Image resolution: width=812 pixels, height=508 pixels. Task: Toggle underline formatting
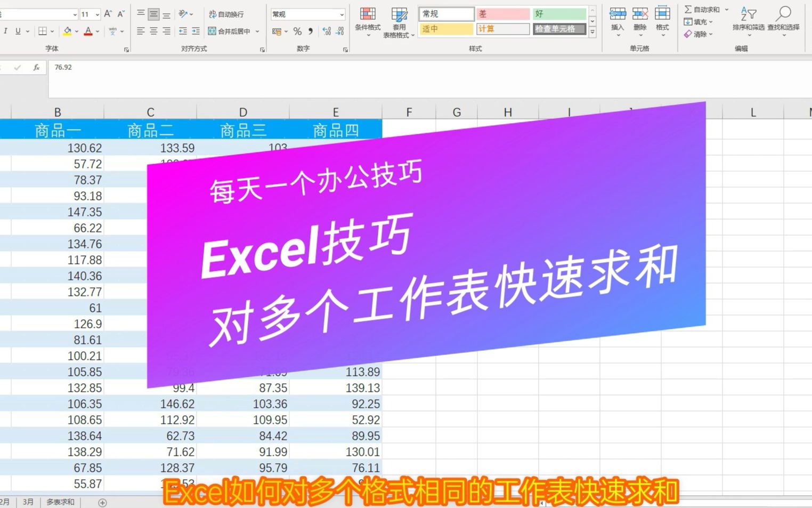[x=18, y=31]
